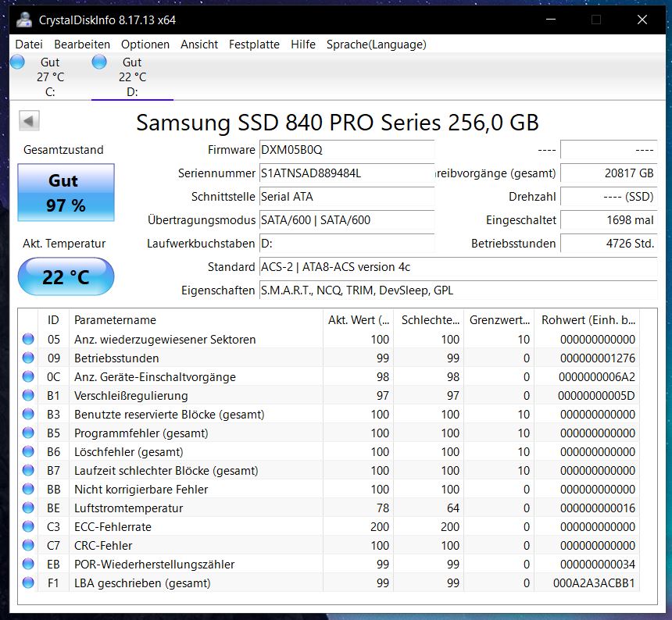
Task: Open the Festplatte menu
Action: pos(254,45)
